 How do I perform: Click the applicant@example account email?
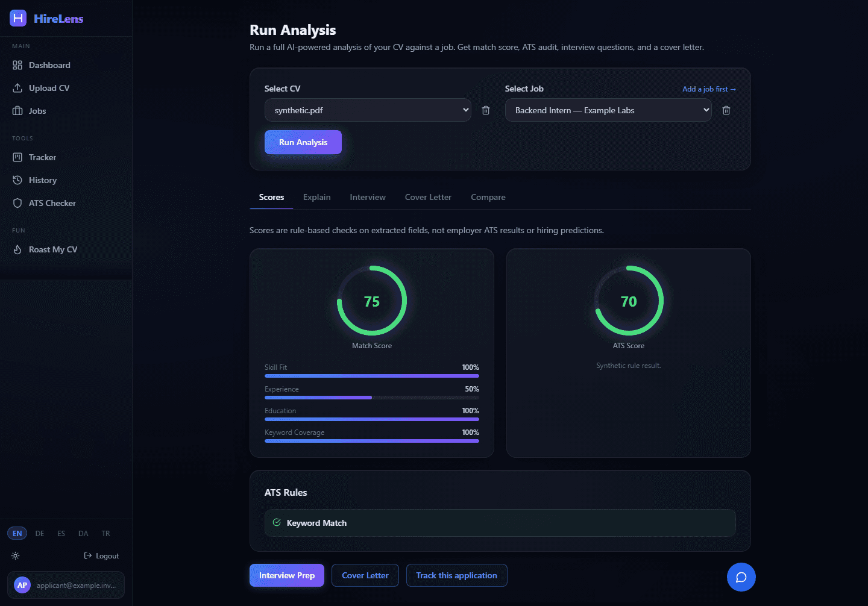(x=76, y=586)
